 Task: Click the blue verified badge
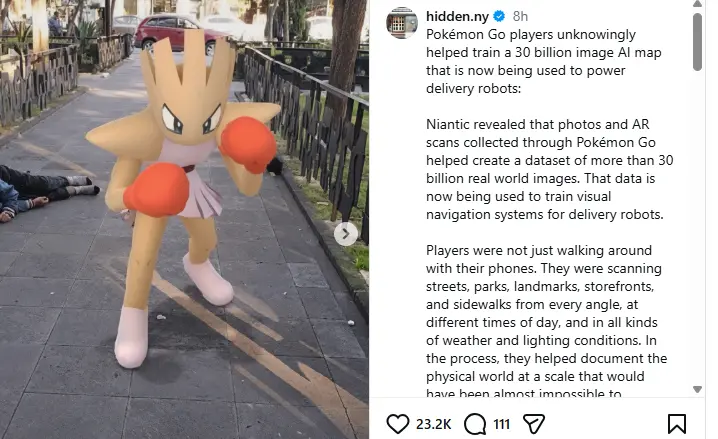tap(499, 16)
